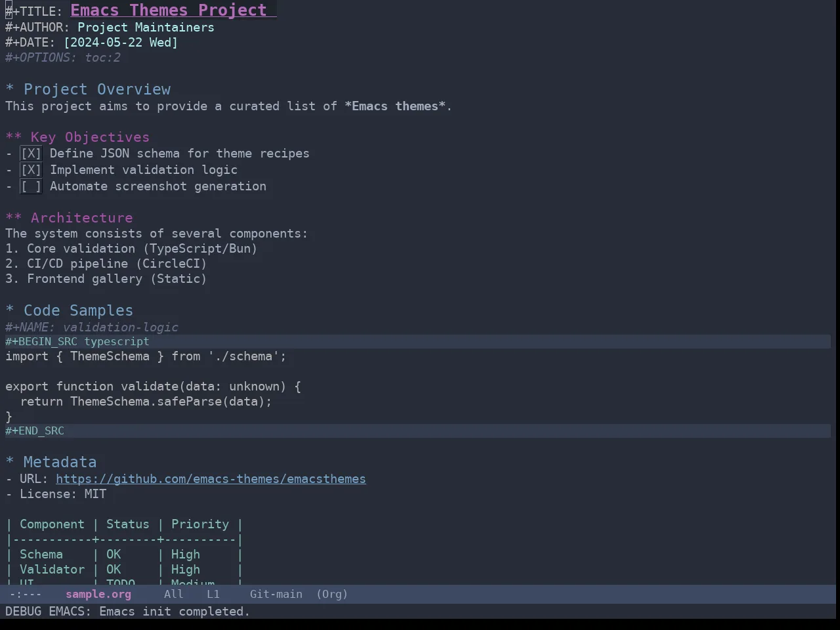840x630 pixels.
Task: Open the emacs-themes GitHub URL
Action: pyautogui.click(x=211, y=479)
